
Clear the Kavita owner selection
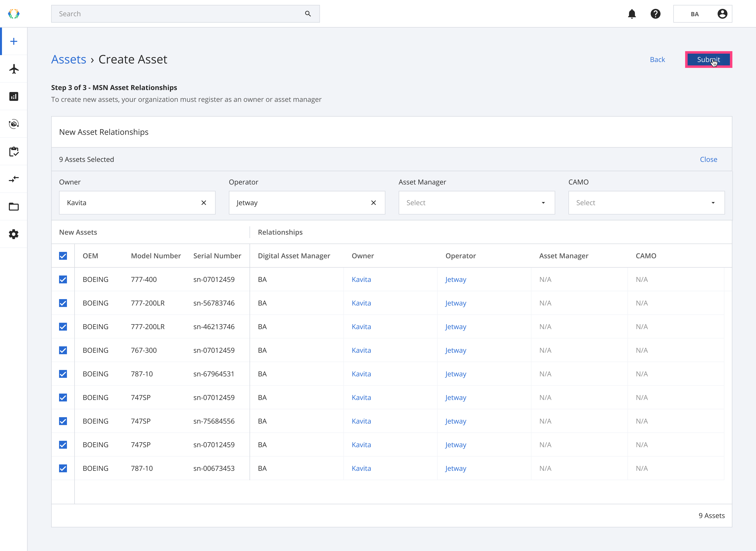(x=204, y=203)
